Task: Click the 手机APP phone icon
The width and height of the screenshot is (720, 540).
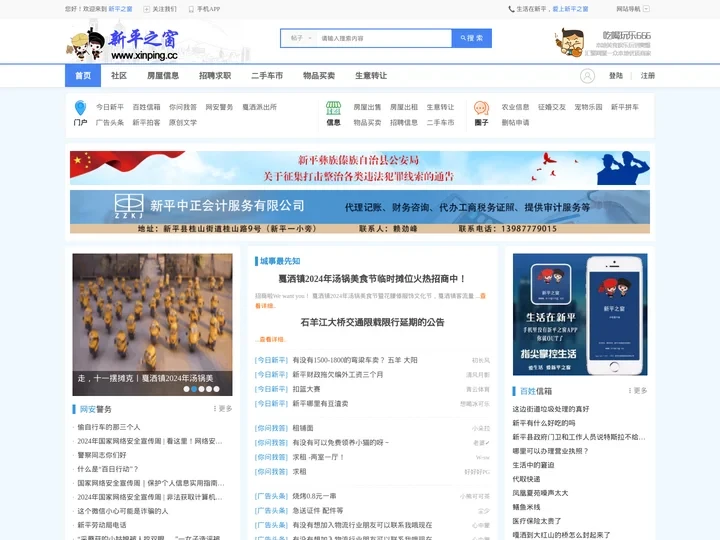Action: pos(191,9)
